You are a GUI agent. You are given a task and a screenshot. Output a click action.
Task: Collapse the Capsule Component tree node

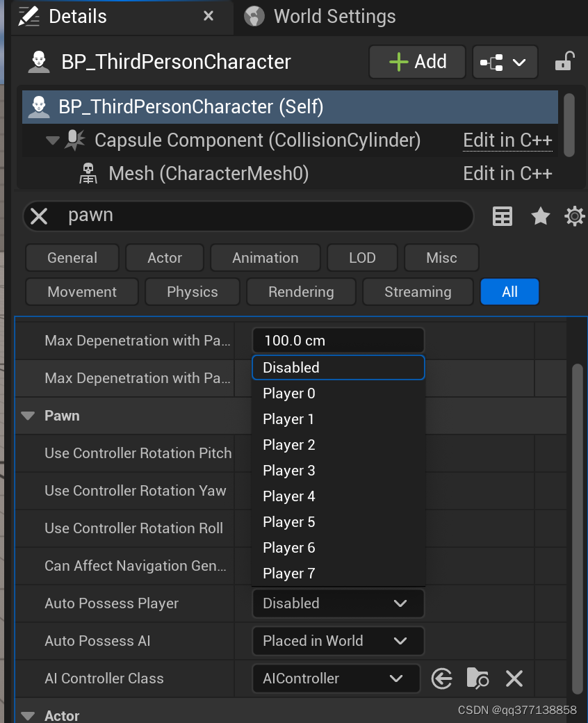53,140
